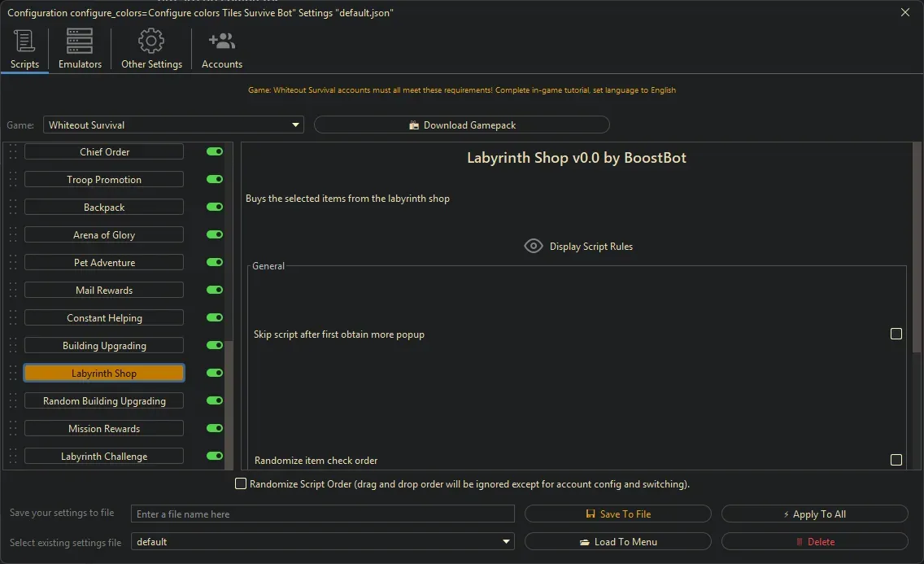The image size is (924, 564).
Task: Disable the Troop Promotion script toggle
Action: click(x=215, y=179)
